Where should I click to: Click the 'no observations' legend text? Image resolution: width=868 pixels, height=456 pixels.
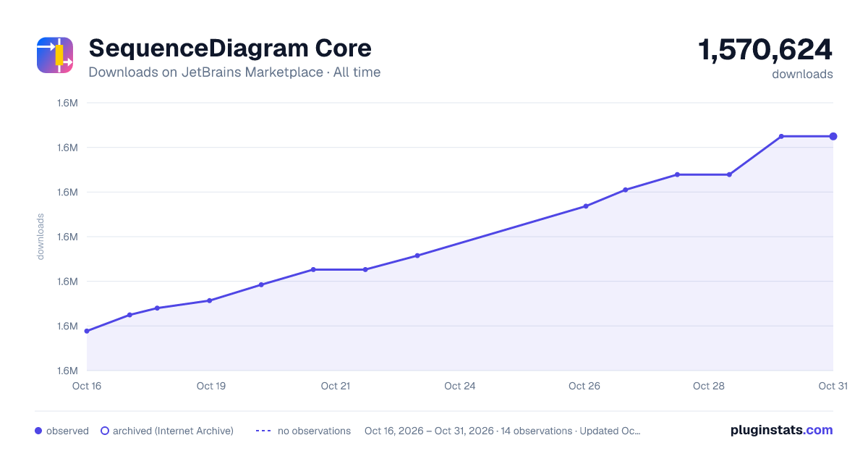pyautogui.click(x=314, y=431)
